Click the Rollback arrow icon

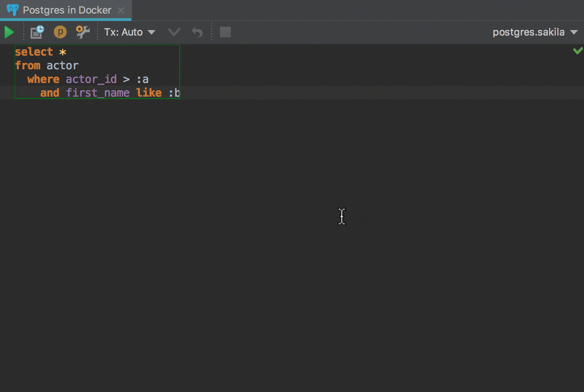(197, 32)
